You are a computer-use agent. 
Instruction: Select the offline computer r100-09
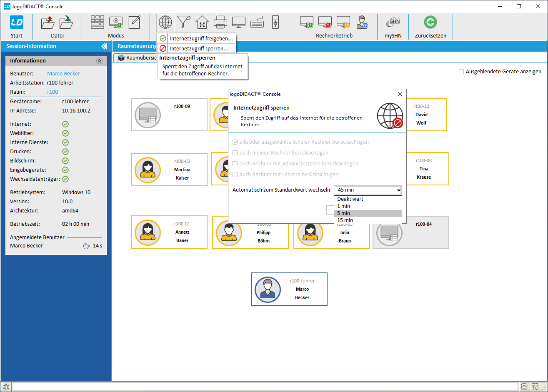point(169,115)
